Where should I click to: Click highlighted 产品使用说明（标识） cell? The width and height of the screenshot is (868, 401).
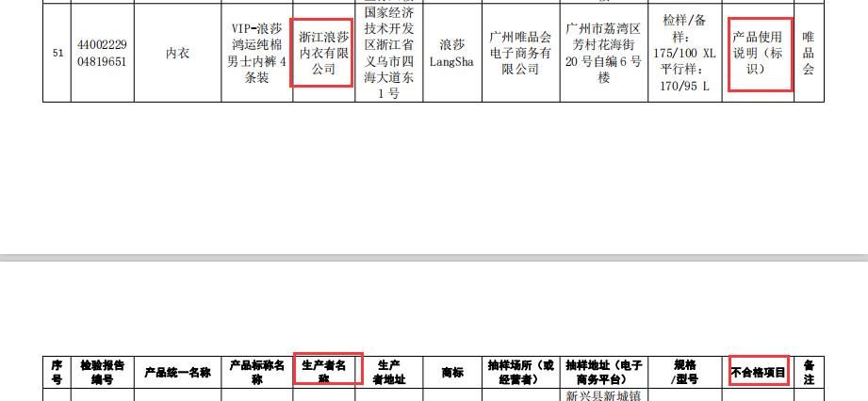[x=759, y=54]
